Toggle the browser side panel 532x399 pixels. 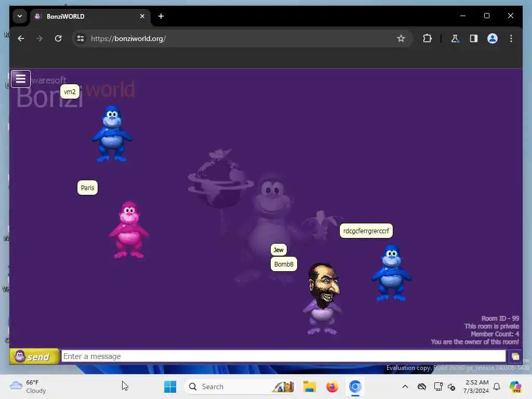pos(474,38)
